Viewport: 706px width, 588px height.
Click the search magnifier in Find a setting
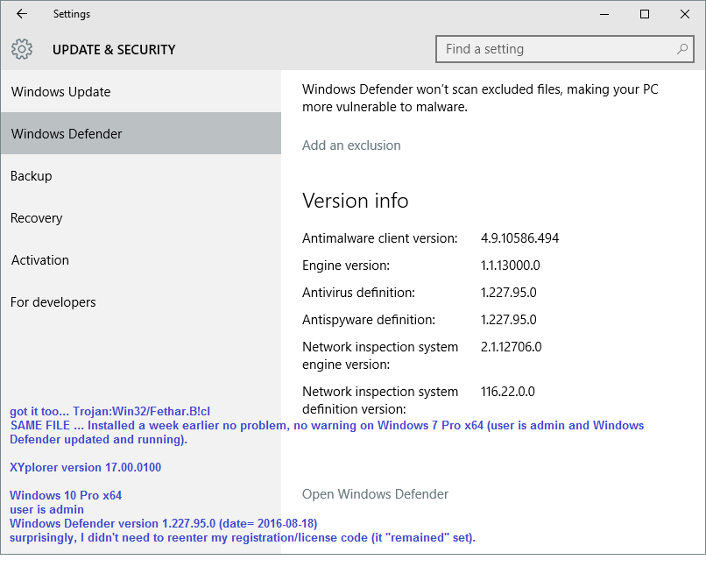click(681, 49)
